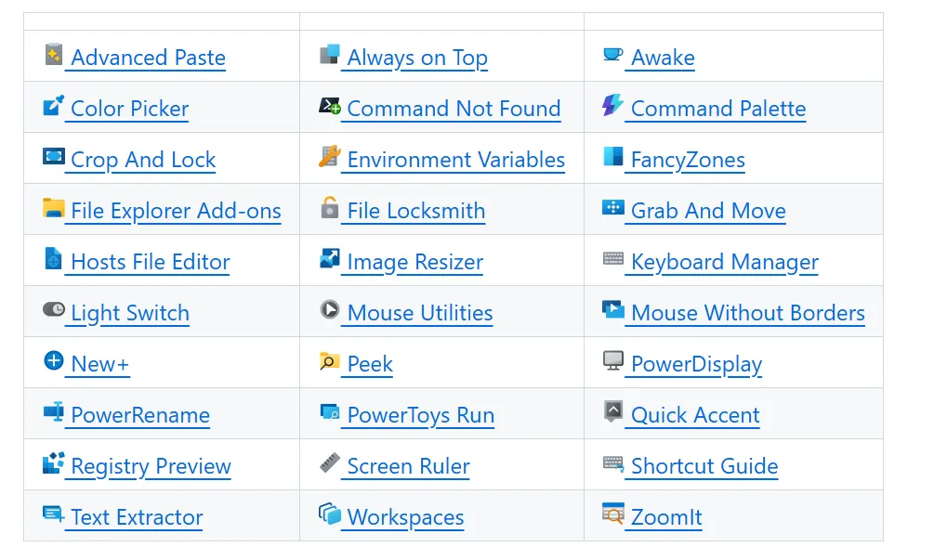Screen dimensions: 934x560
Task: Open the Always on Top link
Action: [x=417, y=59]
